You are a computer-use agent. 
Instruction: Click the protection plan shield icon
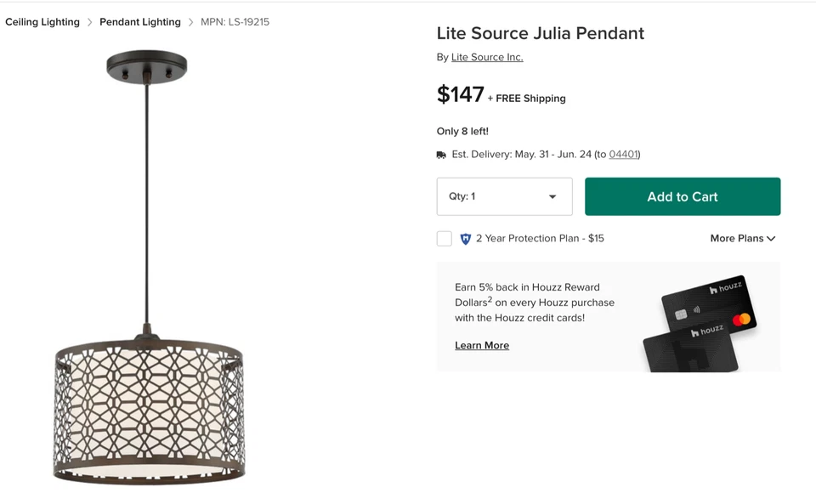465,239
